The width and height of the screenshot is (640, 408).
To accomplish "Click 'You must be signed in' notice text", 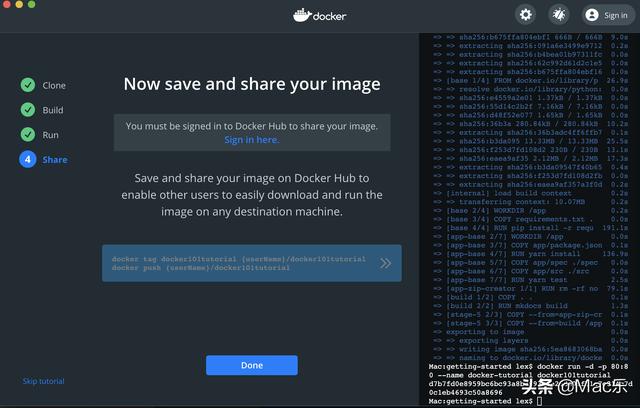I will (x=252, y=126).
